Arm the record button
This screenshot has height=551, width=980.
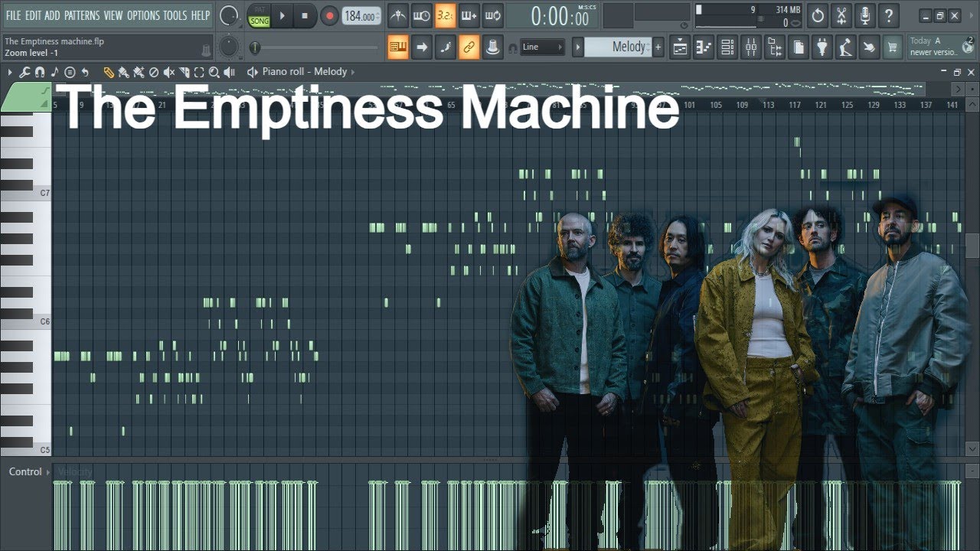click(329, 15)
